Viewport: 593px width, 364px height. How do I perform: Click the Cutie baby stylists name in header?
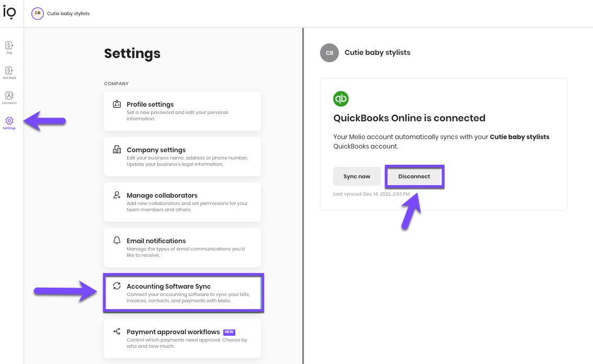point(69,14)
